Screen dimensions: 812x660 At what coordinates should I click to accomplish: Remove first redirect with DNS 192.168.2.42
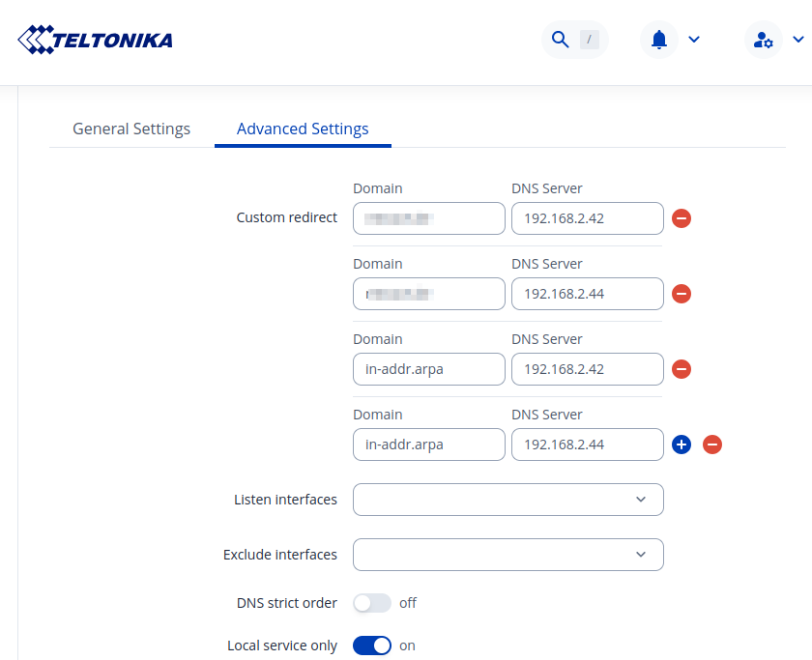[x=681, y=218]
